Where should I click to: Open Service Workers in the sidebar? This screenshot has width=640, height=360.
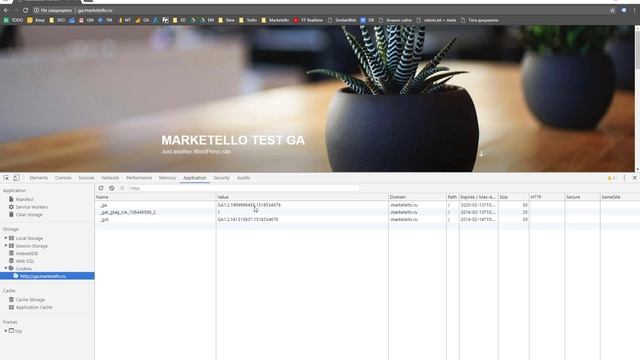click(31, 207)
